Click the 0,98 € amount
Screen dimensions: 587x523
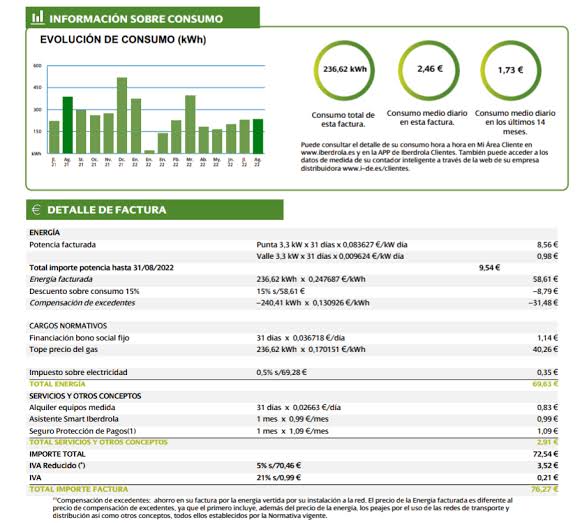547,256
